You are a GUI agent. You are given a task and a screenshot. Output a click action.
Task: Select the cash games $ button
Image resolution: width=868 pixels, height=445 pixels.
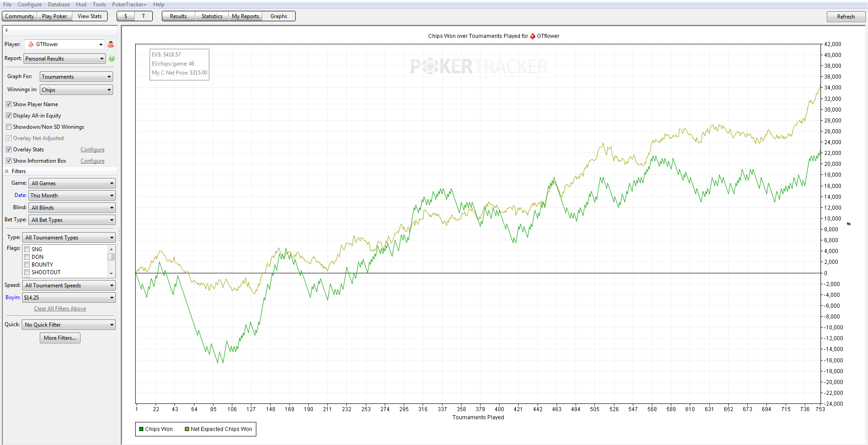click(126, 16)
